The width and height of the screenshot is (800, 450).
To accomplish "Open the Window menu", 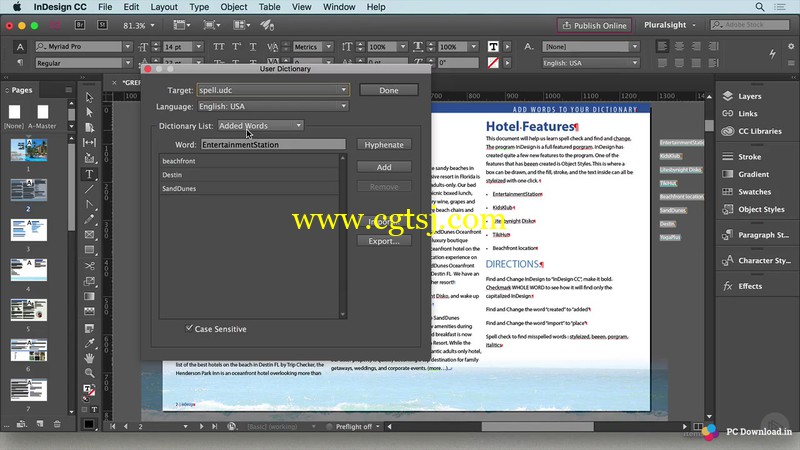I will tap(339, 7).
